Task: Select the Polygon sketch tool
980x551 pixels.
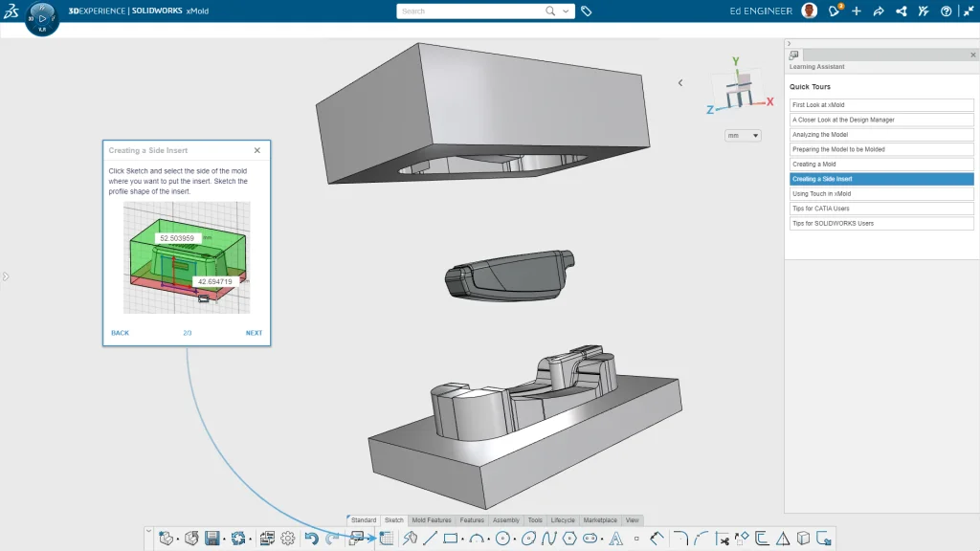Action: click(568, 538)
